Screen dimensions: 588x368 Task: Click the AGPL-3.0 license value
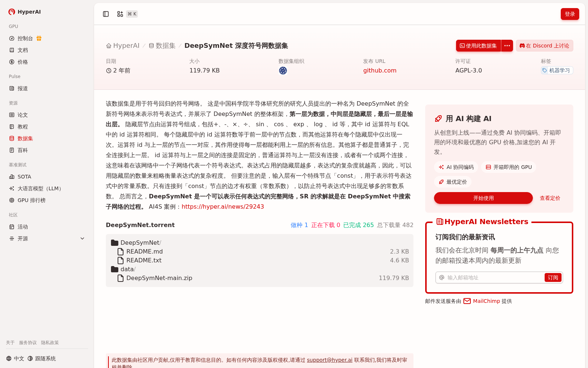click(469, 71)
